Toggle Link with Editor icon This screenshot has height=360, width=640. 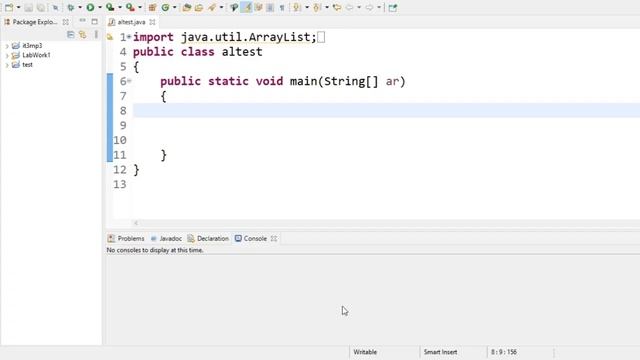pos(83,35)
